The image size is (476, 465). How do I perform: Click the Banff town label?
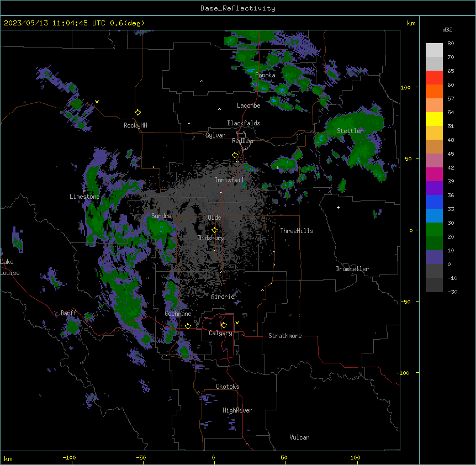68,313
